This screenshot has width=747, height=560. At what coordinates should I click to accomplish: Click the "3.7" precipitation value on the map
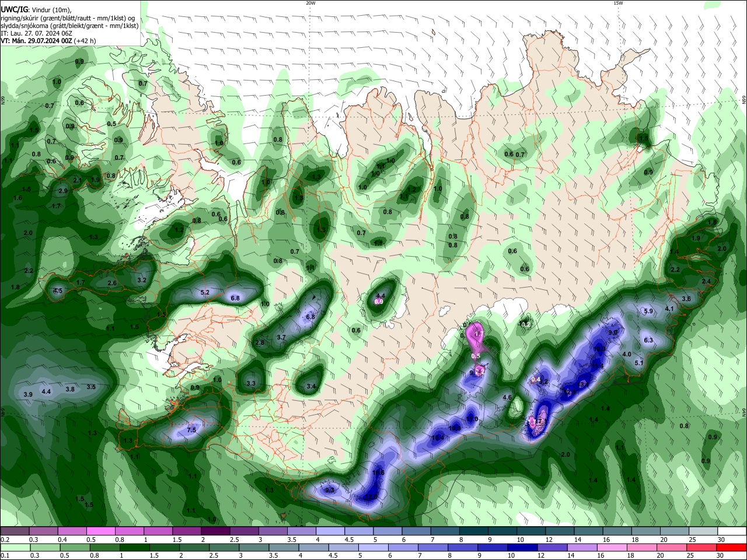pyautogui.click(x=281, y=338)
